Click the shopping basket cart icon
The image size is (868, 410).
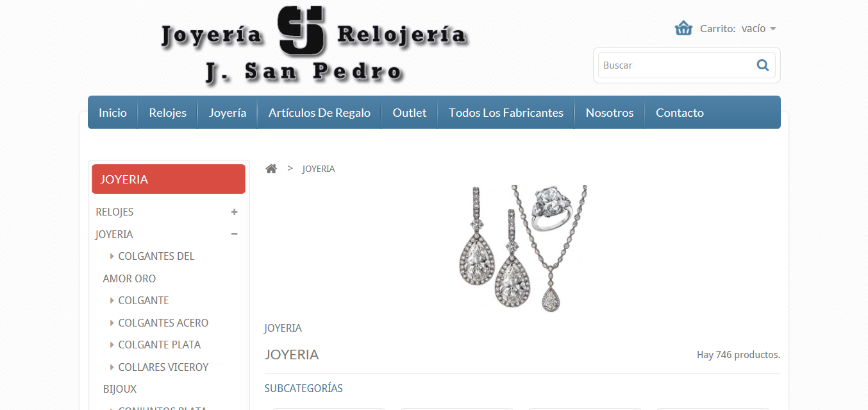tap(683, 28)
